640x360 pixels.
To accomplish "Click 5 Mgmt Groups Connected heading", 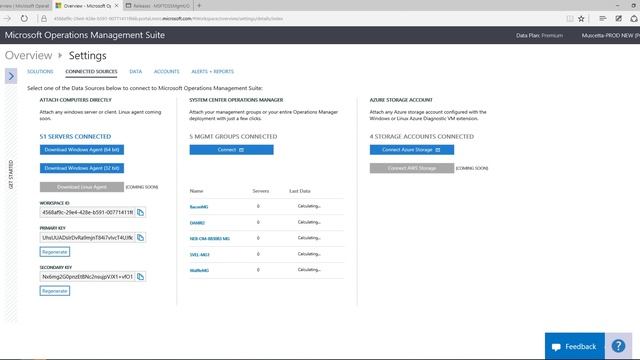I will [x=233, y=136].
